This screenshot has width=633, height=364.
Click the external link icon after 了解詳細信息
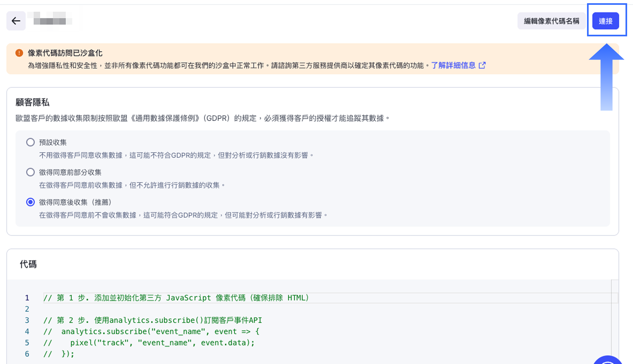click(482, 65)
